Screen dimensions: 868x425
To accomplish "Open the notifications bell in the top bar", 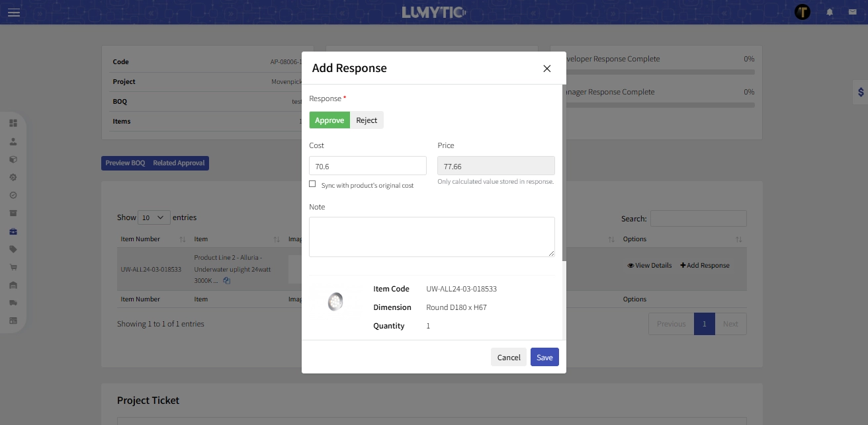I will click(830, 12).
